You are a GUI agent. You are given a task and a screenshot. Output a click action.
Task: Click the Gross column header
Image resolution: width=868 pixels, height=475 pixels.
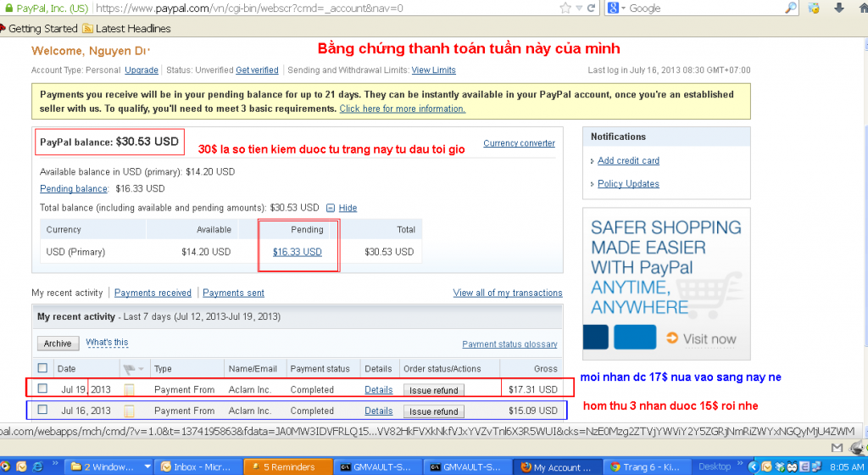coord(545,369)
